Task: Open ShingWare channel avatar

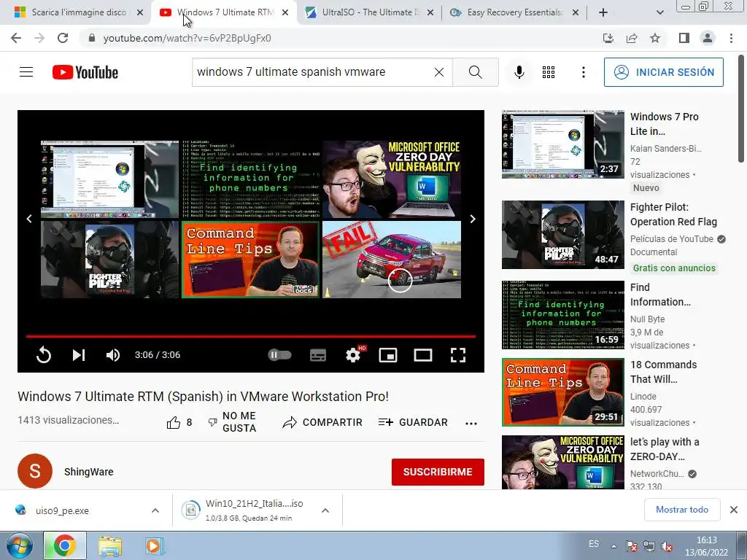Action: (x=35, y=471)
